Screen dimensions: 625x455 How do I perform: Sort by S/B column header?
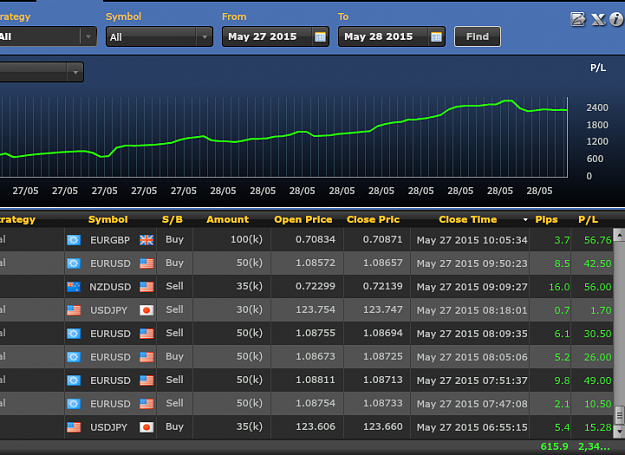[x=172, y=220]
